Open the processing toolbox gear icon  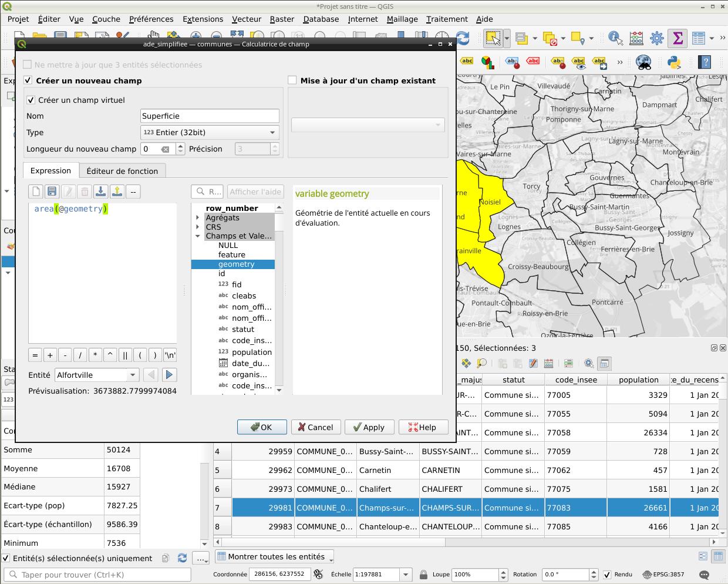pos(656,39)
